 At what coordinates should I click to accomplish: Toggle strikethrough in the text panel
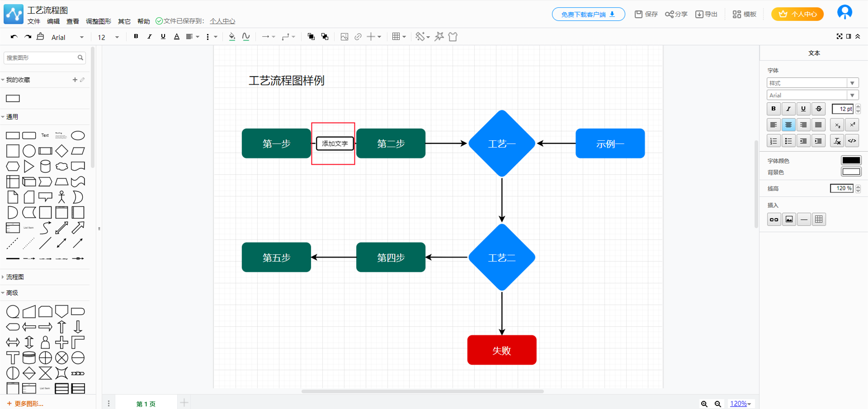pos(818,109)
